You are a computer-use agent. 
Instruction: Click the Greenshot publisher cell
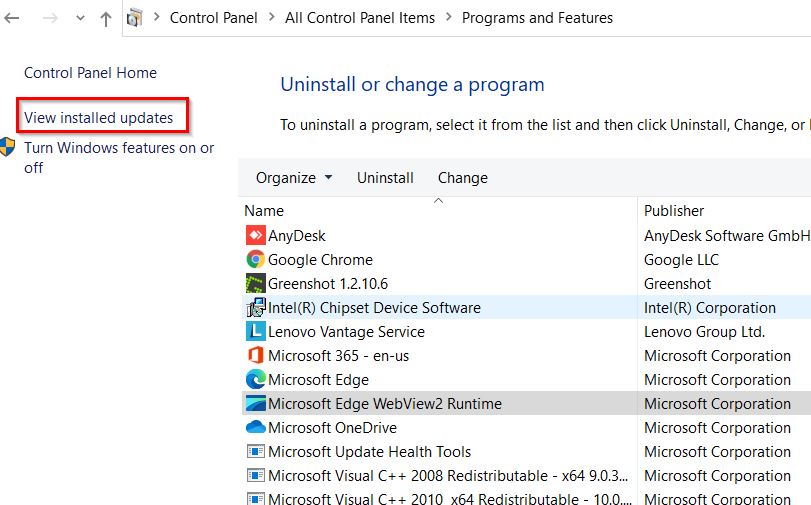pyautogui.click(x=678, y=284)
